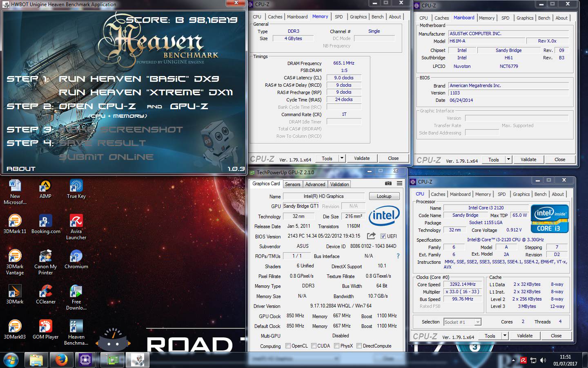Toggle the CUDA checkbox
This screenshot has height=368, width=588.
point(314,346)
